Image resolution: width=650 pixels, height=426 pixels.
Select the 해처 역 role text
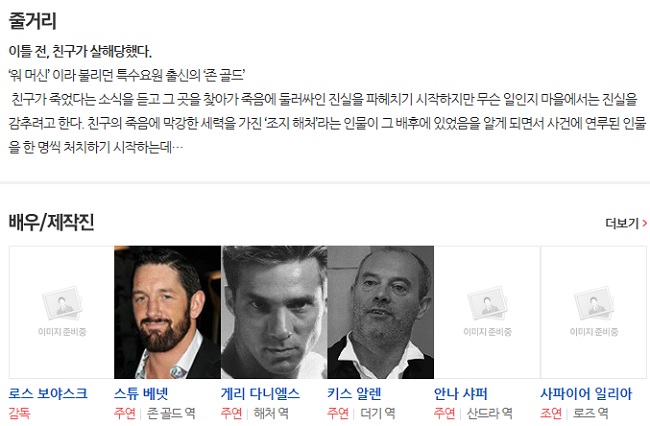tap(271, 413)
